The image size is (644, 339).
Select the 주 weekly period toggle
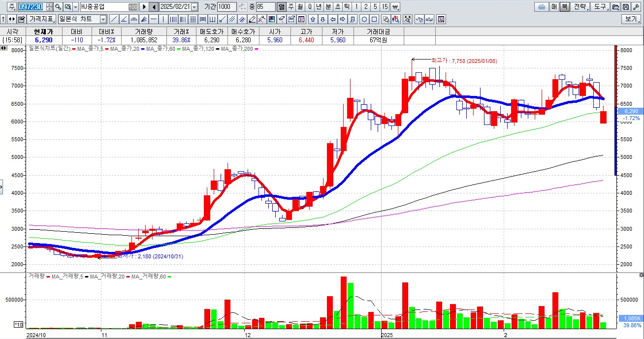tap(291, 7)
